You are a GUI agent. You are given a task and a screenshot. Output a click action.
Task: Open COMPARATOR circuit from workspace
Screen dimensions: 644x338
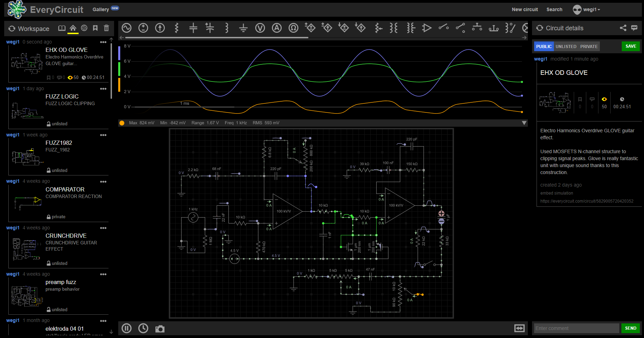coord(65,189)
